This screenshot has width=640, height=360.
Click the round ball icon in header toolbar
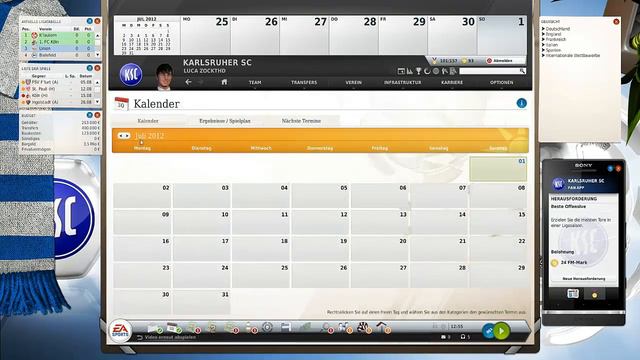(x=436, y=71)
